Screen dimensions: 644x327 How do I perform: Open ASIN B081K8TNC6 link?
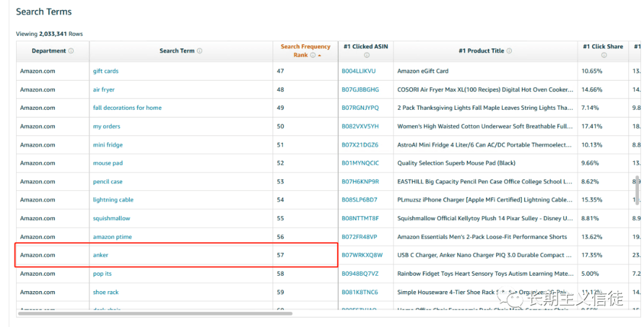point(360,292)
